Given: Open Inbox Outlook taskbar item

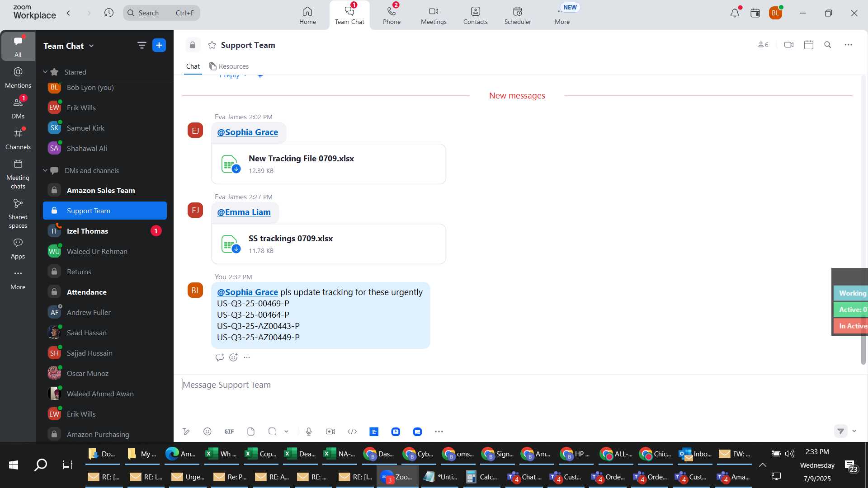Looking at the screenshot, I should point(695,454).
